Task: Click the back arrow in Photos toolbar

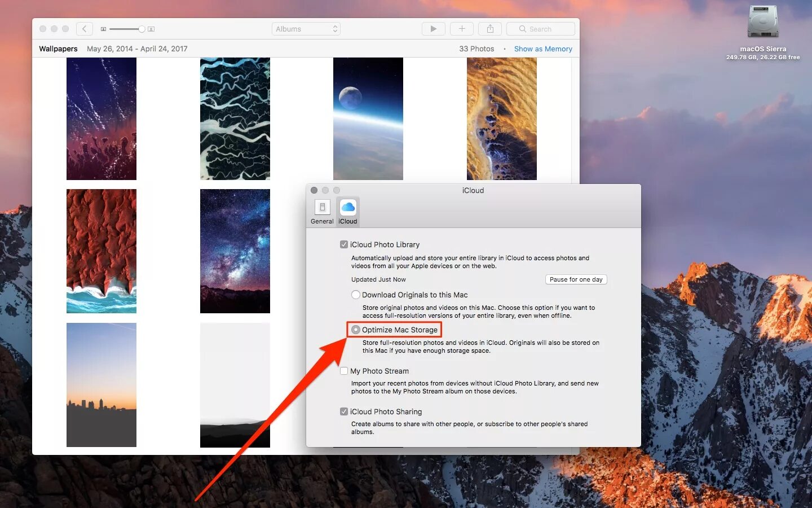Action: click(85, 29)
